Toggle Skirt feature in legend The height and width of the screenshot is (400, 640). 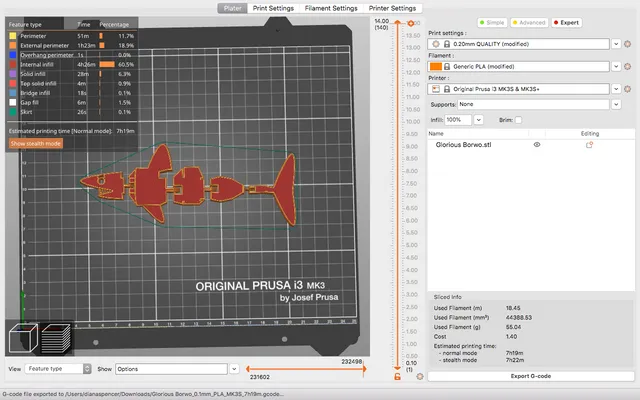coord(13,112)
